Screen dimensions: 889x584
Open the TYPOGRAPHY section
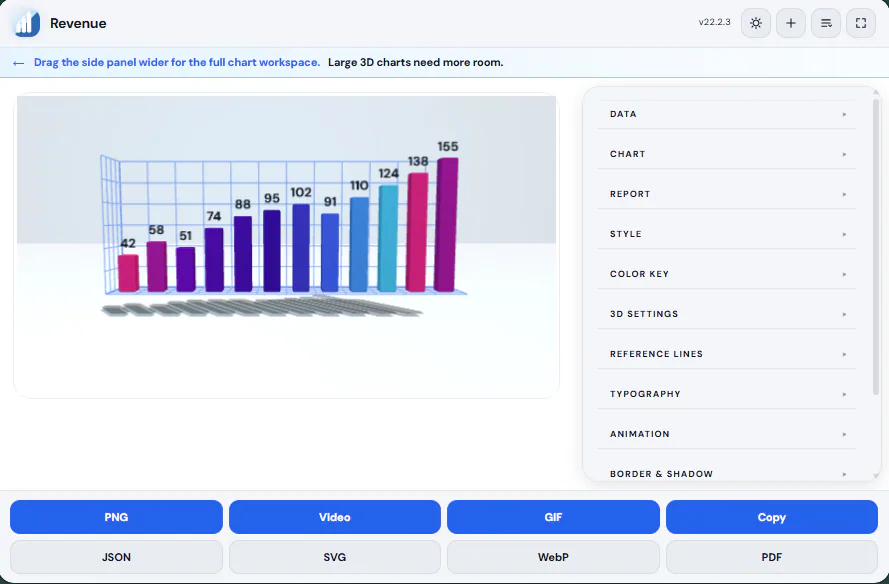pos(727,394)
